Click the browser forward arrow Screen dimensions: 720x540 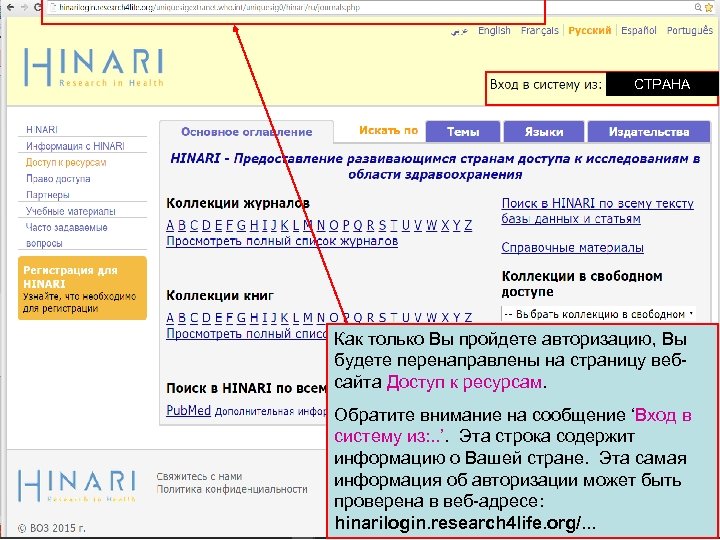(24, 7)
